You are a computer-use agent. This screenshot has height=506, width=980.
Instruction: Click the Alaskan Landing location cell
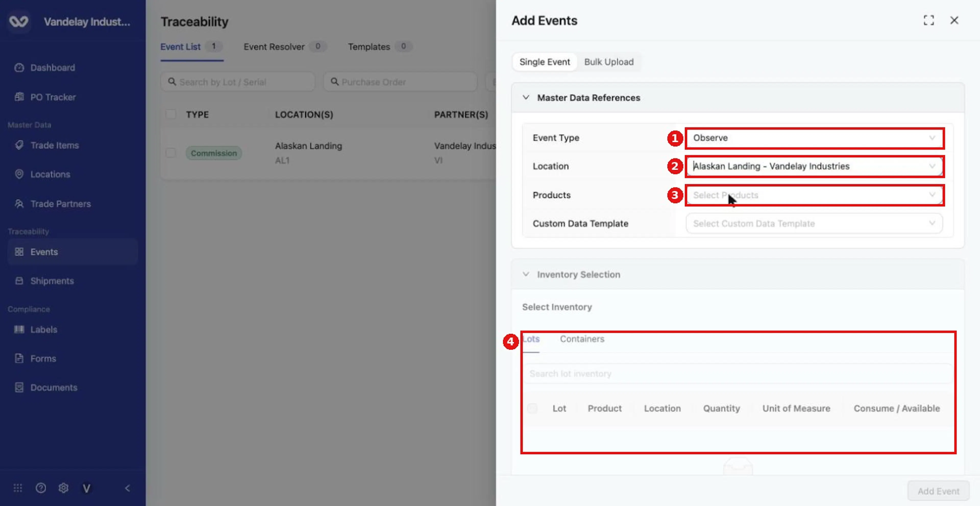coord(309,153)
